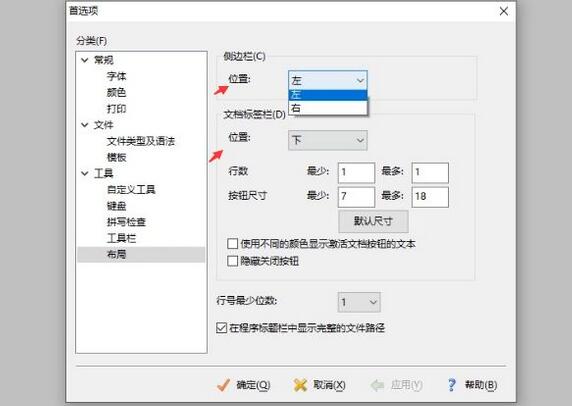
Task: Open 自定义工具 settings
Action: [x=131, y=189]
